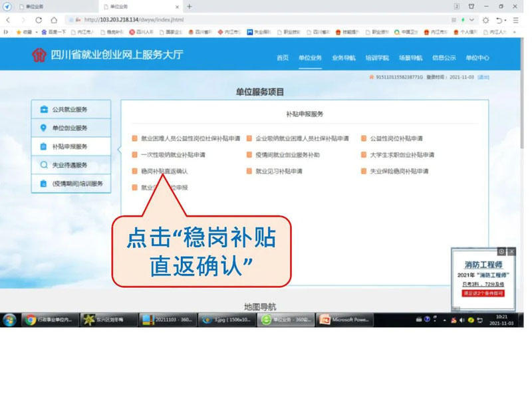Click the browser back arrow
This screenshot has width=532, height=399.
(x=8, y=20)
